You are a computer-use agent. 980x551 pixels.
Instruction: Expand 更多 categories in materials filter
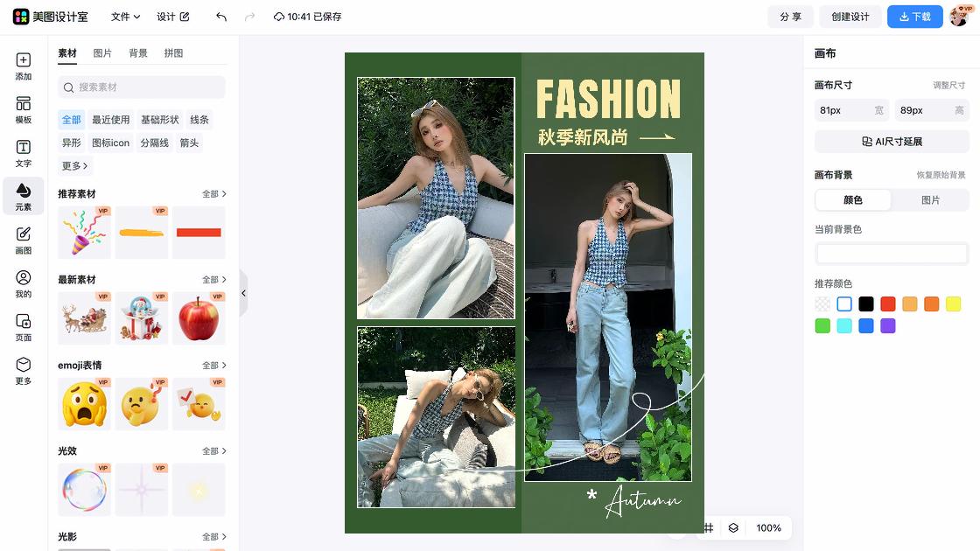point(74,165)
